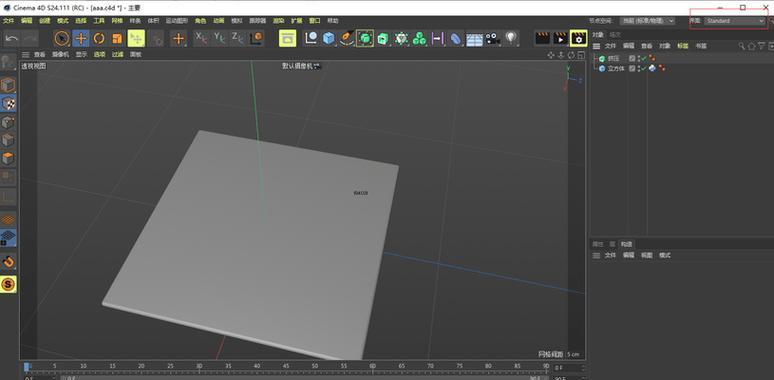Toggle layer checkbox of the 挤压 object
The width and height of the screenshot is (774, 380).
[632, 58]
